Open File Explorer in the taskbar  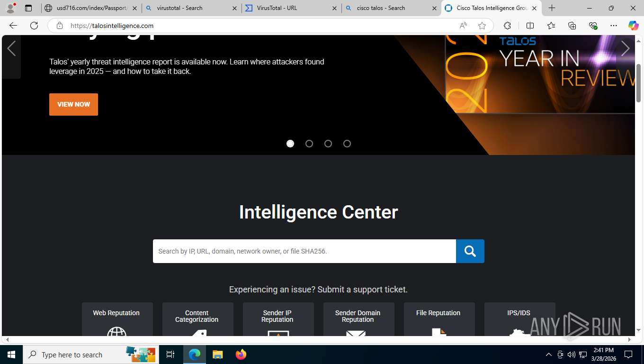217,355
